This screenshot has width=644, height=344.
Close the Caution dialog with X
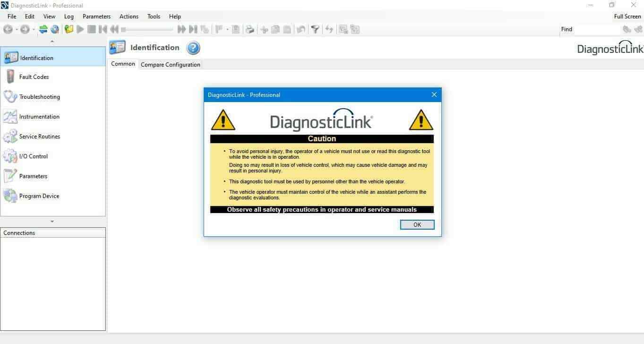pos(434,95)
